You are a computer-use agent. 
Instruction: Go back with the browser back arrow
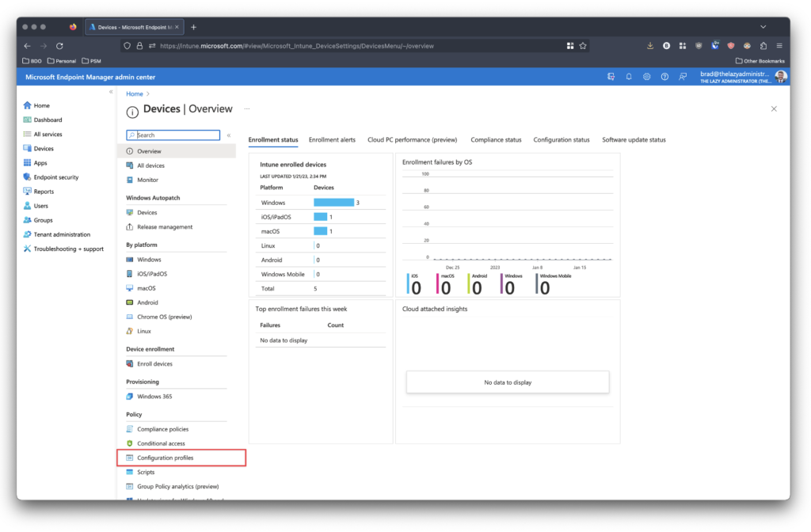(27, 46)
